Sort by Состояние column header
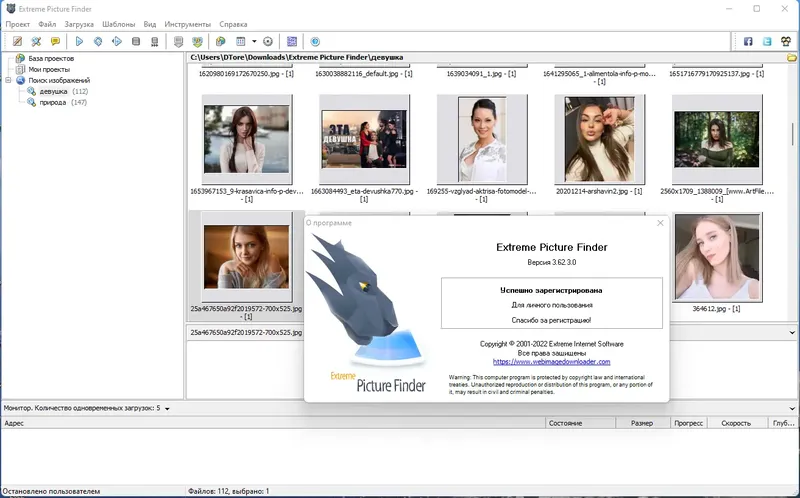Screen dimensions: 800x498 coord(581,423)
